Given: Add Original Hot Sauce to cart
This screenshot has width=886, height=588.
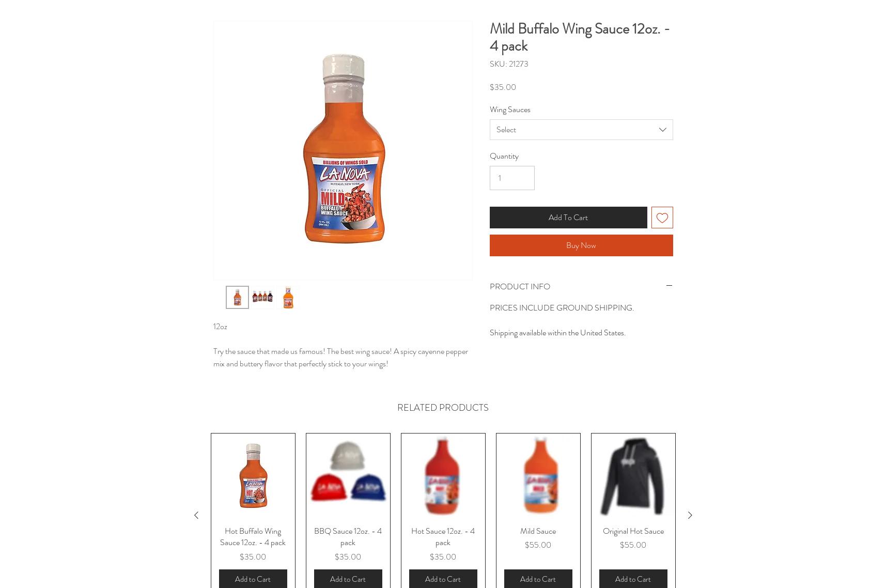Looking at the screenshot, I should [633, 579].
